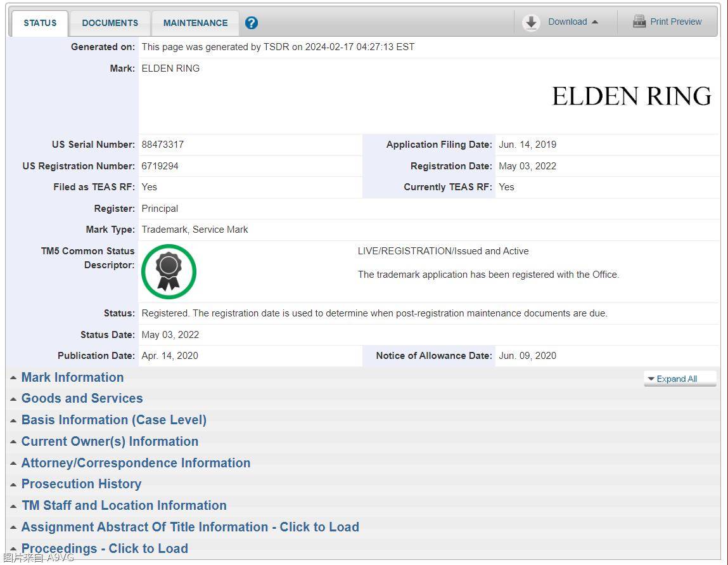Click the Register value Principal
Screen dimensions: 728x565
coord(160,209)
